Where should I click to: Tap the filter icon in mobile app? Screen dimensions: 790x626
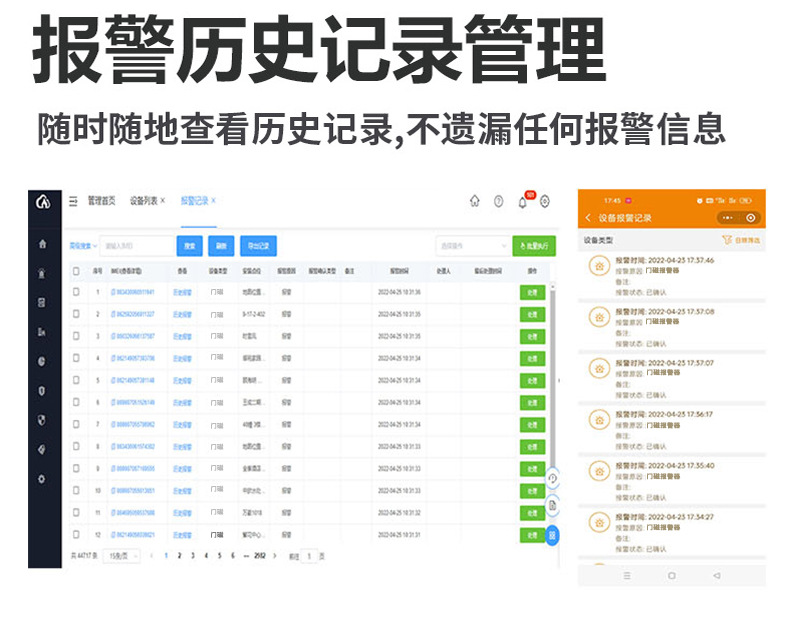[728, 240]
